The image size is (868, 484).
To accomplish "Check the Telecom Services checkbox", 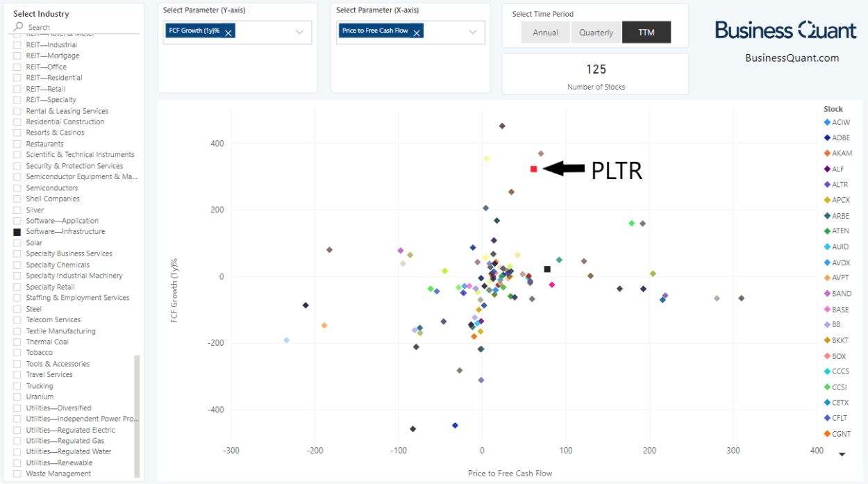I will point(17,320).
